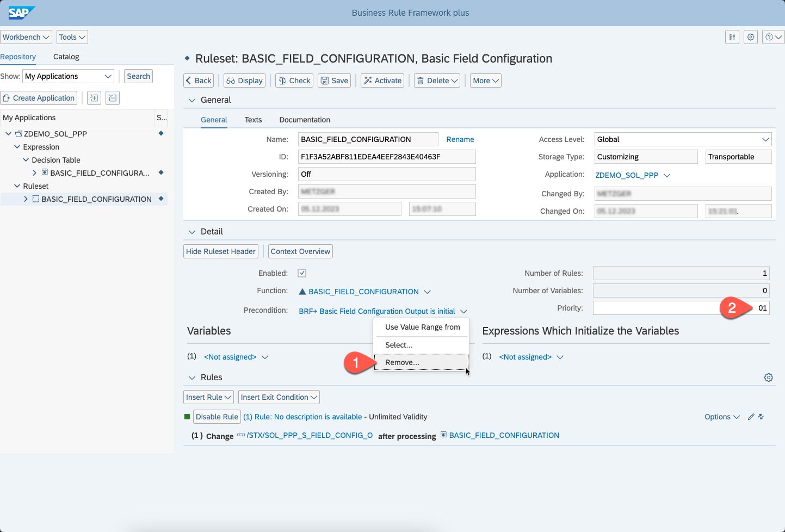Click the collapse-all-nodes icon in repository toolbar
785x532 pixels.
[113, 98]
